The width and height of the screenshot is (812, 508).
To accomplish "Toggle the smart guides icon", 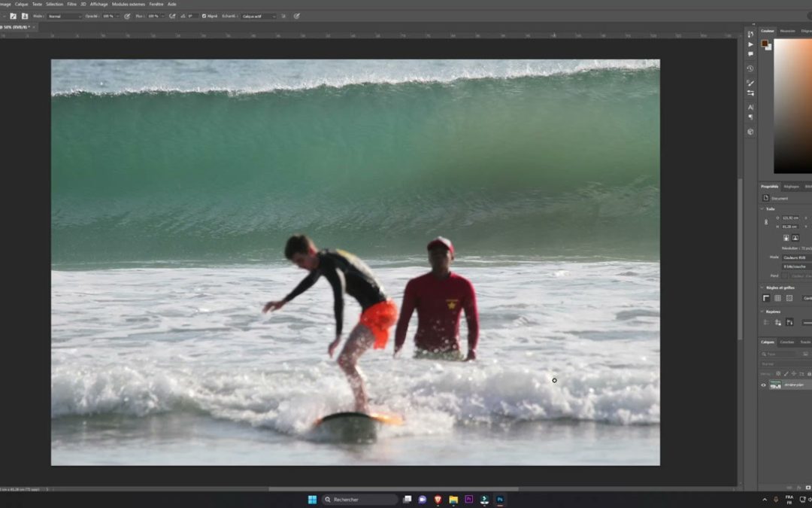I will click(x=789, y=322).
